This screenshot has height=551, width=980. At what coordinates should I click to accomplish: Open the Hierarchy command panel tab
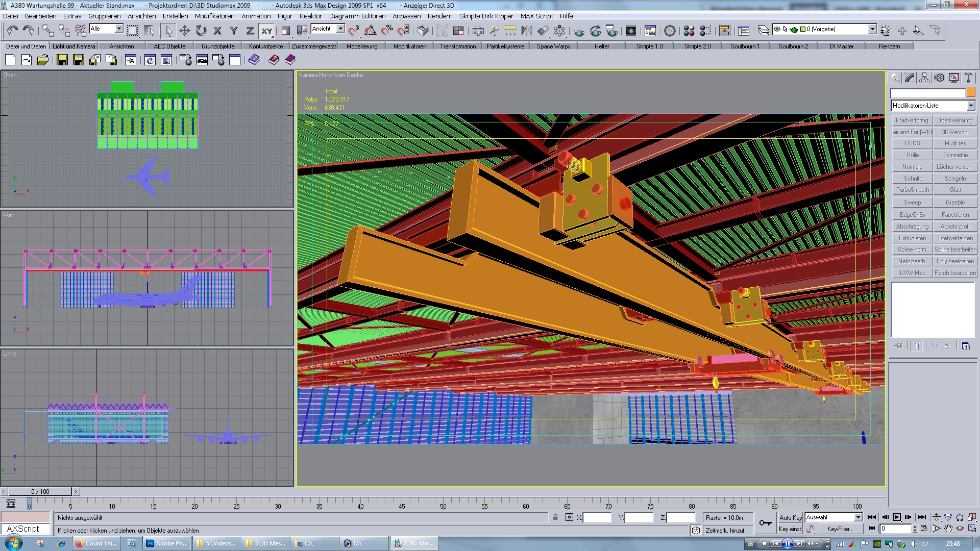pos(924,78)
